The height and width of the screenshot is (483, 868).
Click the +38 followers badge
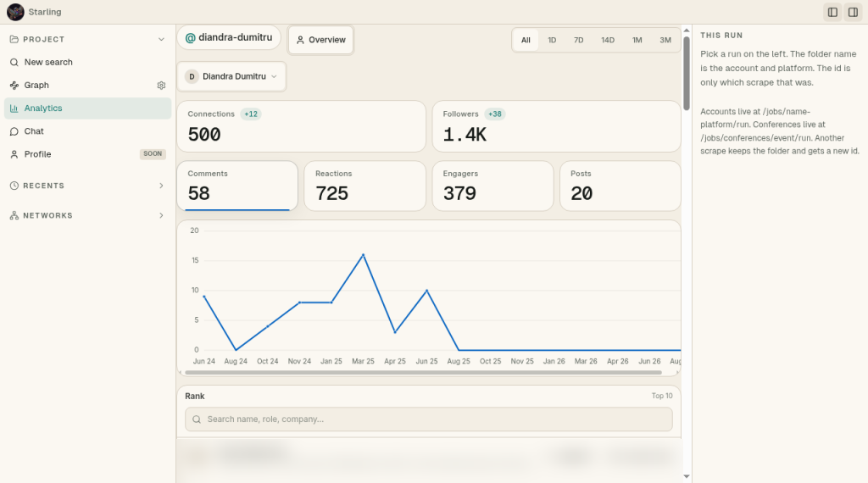tap(494, 114)
